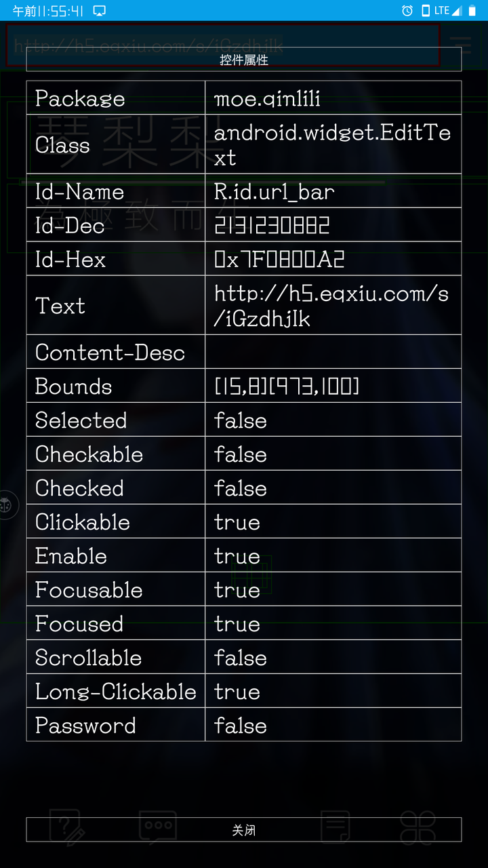Tap the Clickable row label
Viewport: 488px width, 868px height.
[83, 521]
